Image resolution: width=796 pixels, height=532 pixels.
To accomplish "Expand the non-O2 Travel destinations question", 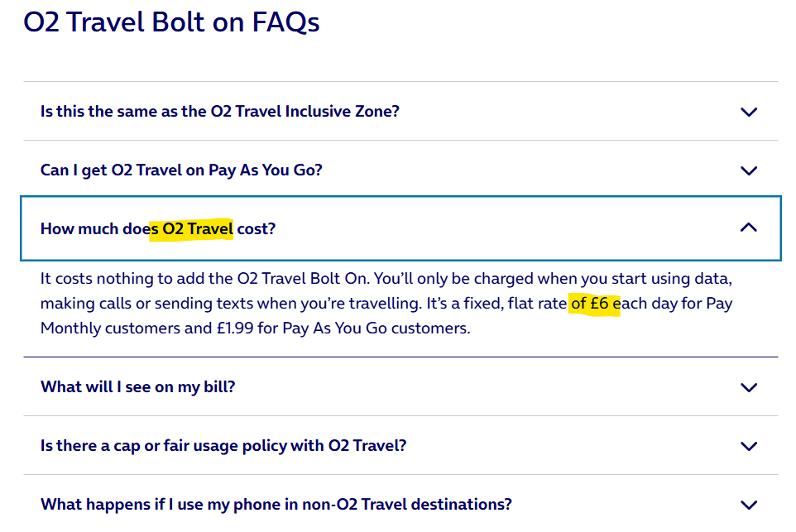I will coord(749,504).
